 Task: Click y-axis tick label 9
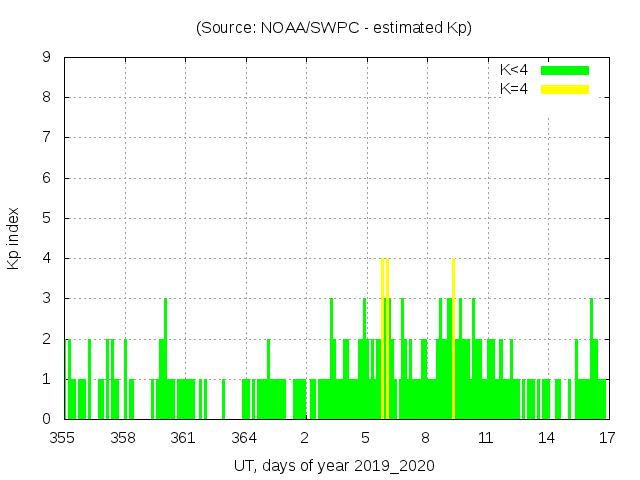click(46, 58)
